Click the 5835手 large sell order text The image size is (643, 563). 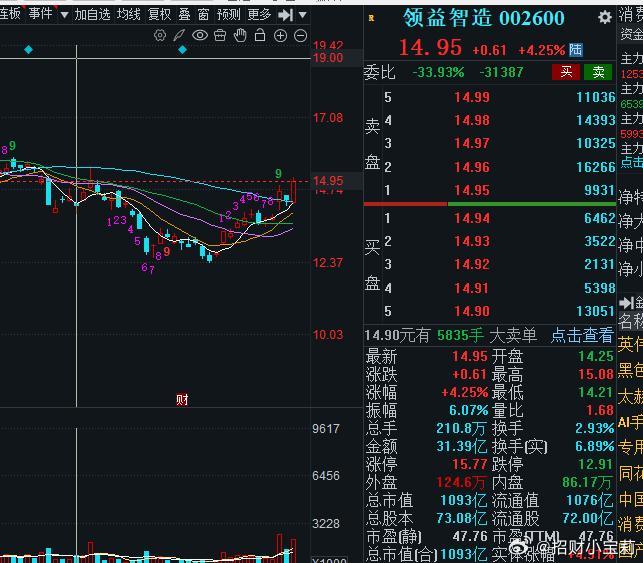tap(461, 335)
